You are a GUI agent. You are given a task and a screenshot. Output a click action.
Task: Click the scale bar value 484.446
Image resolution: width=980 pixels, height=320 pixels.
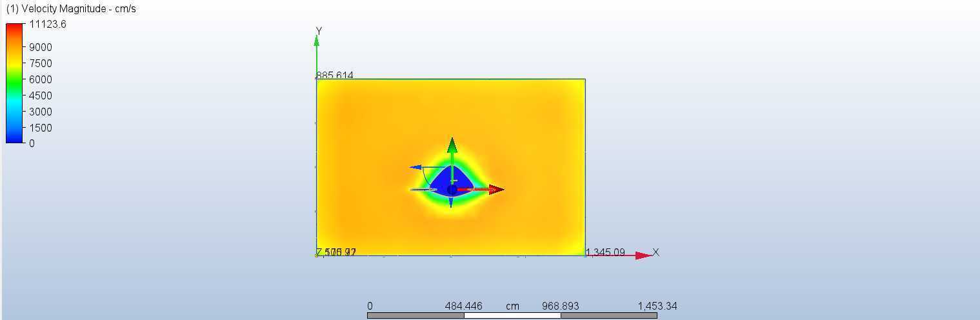464,306
